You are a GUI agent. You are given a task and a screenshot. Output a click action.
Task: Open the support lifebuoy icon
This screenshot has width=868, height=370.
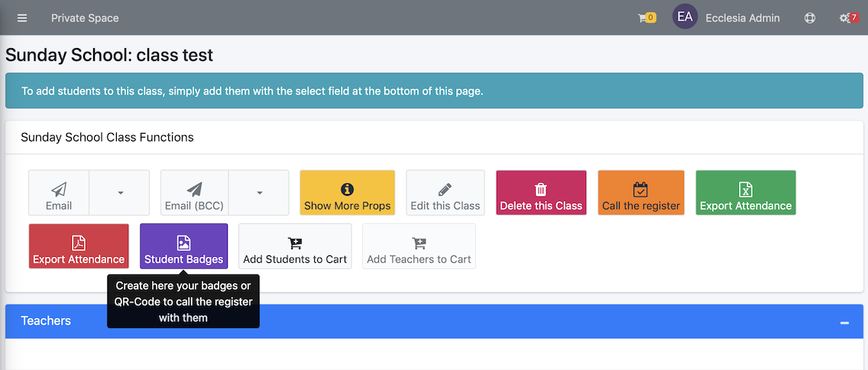(810, 18)
